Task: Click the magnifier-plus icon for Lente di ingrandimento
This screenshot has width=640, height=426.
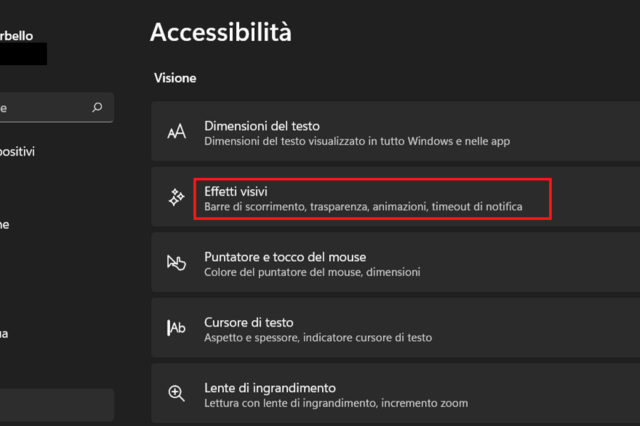Action: pyautogui.click(x=176, y=394)
